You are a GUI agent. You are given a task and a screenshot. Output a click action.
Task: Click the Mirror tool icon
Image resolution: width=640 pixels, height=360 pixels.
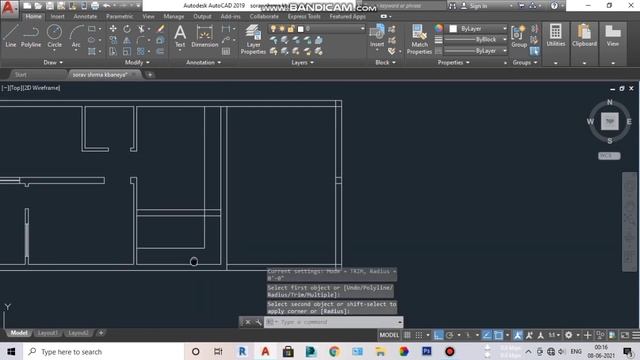[127, 40]
